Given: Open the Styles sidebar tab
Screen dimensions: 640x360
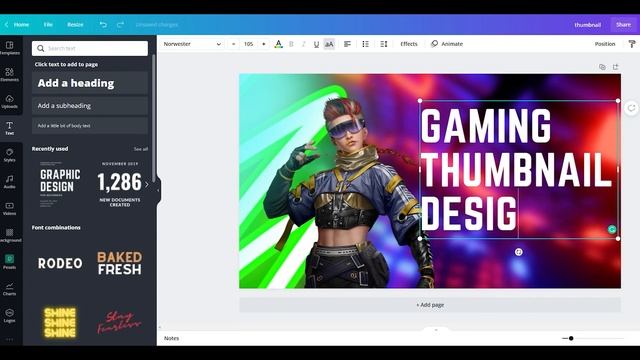Looking at the screenshot, I should [x=10, y=155].
